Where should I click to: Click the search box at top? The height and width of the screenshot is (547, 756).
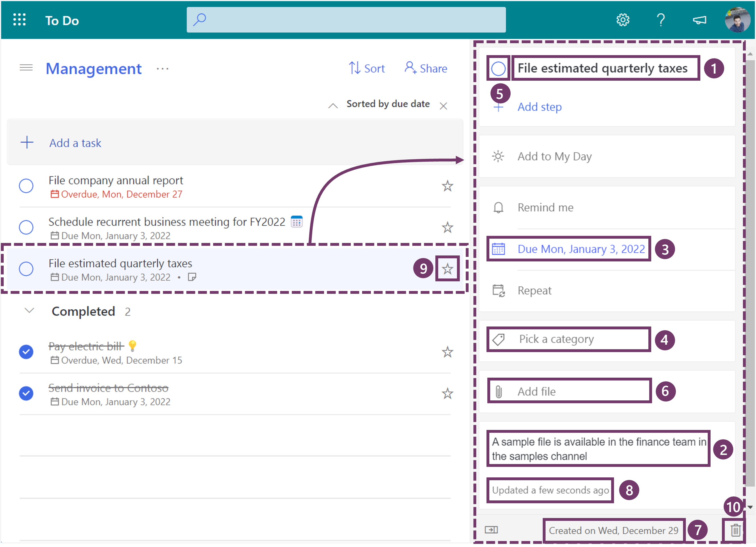(x=346, y=20)
